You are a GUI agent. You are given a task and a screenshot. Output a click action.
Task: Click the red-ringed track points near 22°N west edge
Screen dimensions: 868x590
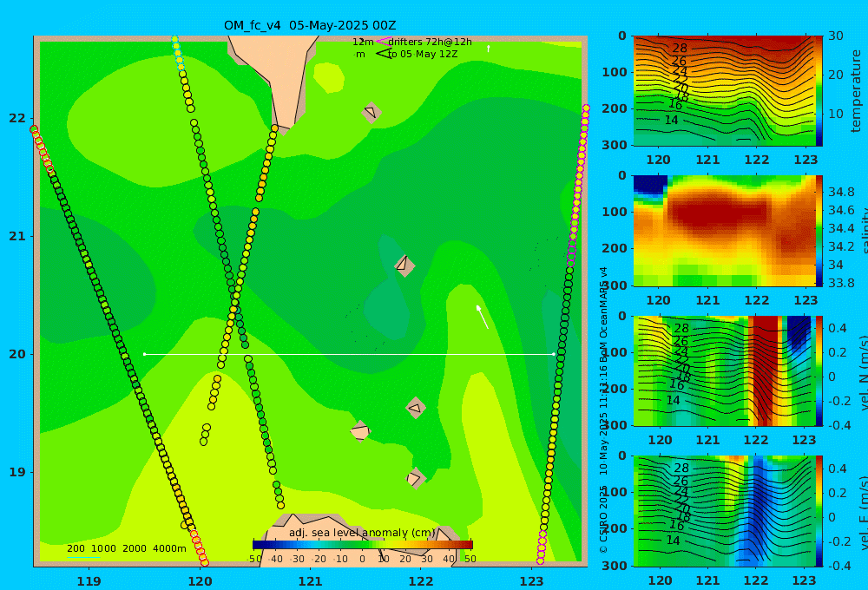point(42,149)
